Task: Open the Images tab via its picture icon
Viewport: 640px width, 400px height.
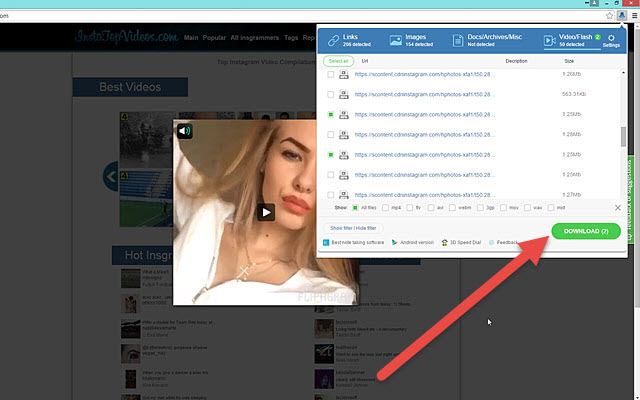Action: pyautogui.click(x=396, y=40)
